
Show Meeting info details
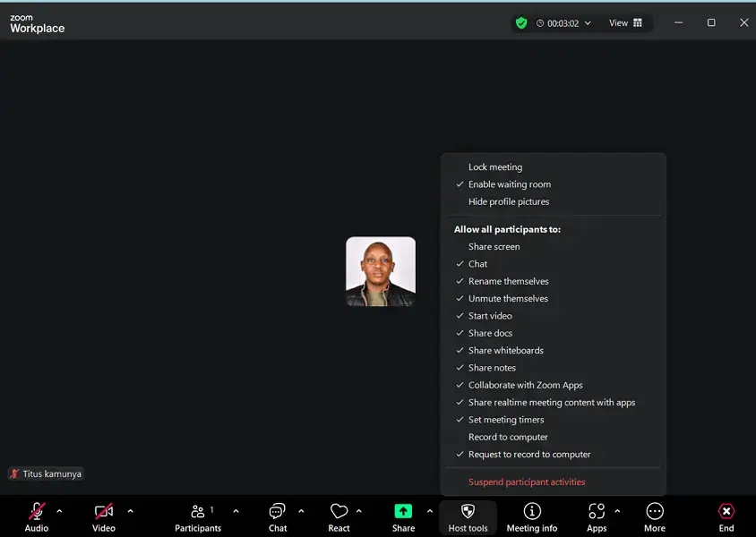pos(532,516)
